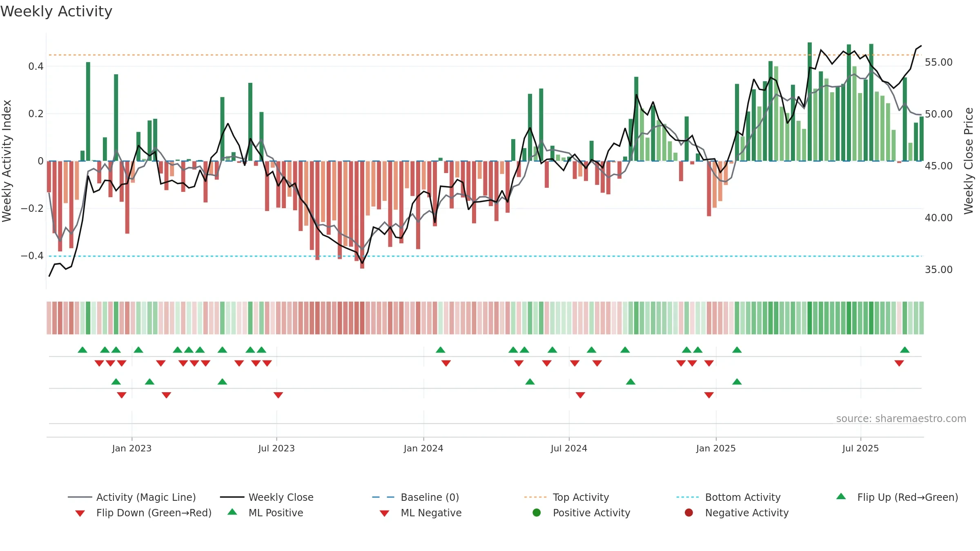Toggle the ML Negative legend entry
The image size is (980, 551).
point(421,513)
